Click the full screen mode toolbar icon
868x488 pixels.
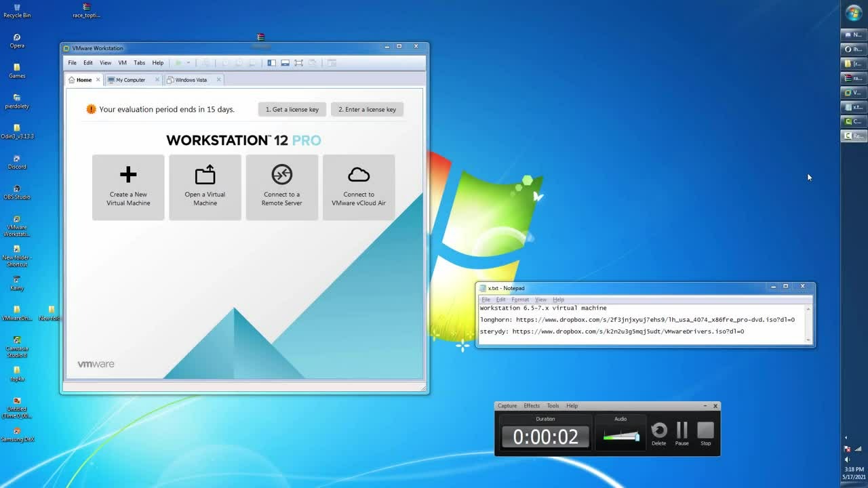pos(298,63)
